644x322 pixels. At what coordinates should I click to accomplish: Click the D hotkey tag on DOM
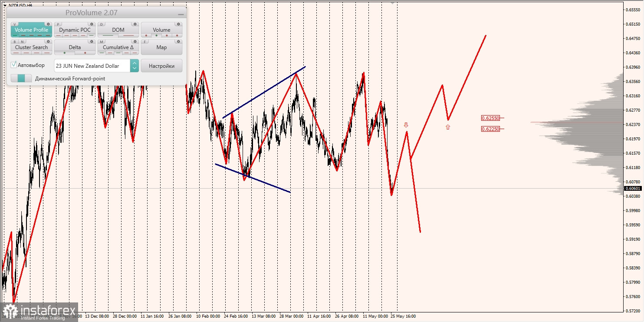[x=102, y=24]
